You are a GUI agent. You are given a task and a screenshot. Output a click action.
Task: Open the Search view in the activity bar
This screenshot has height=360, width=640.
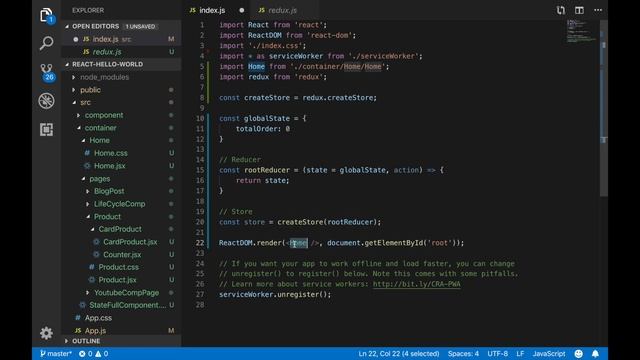click(x=47, y=43)
